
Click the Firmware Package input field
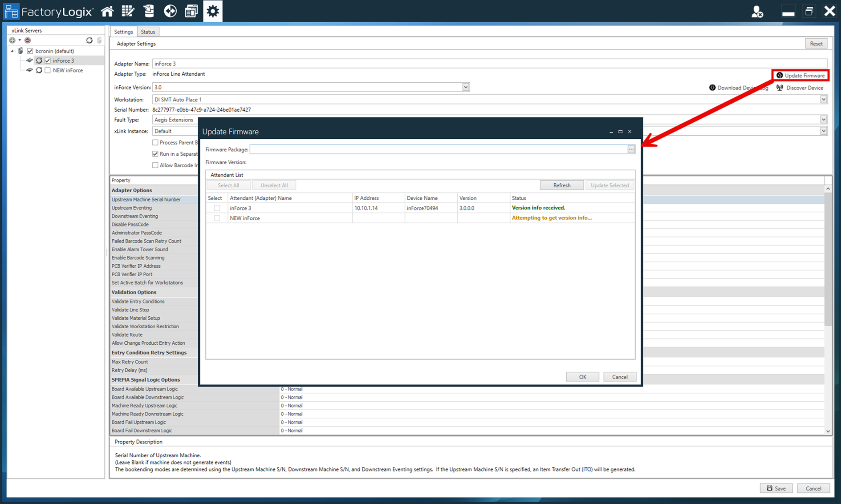click(x=439, y=149)
